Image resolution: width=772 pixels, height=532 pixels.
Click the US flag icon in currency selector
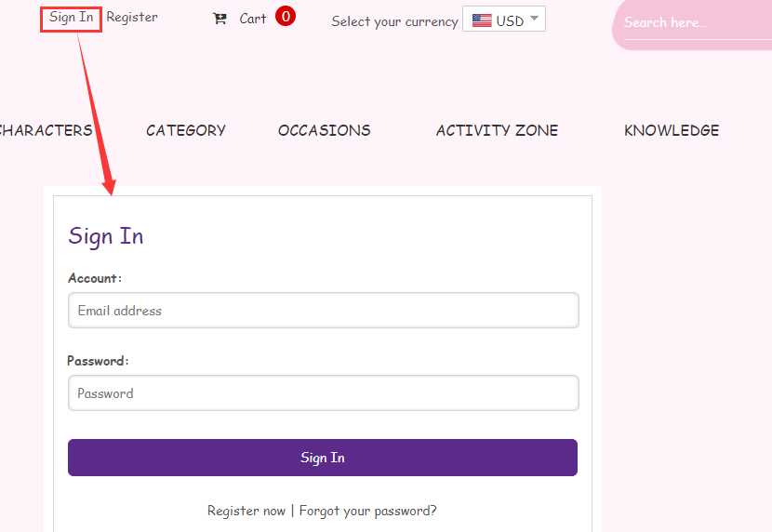[482, 20]
